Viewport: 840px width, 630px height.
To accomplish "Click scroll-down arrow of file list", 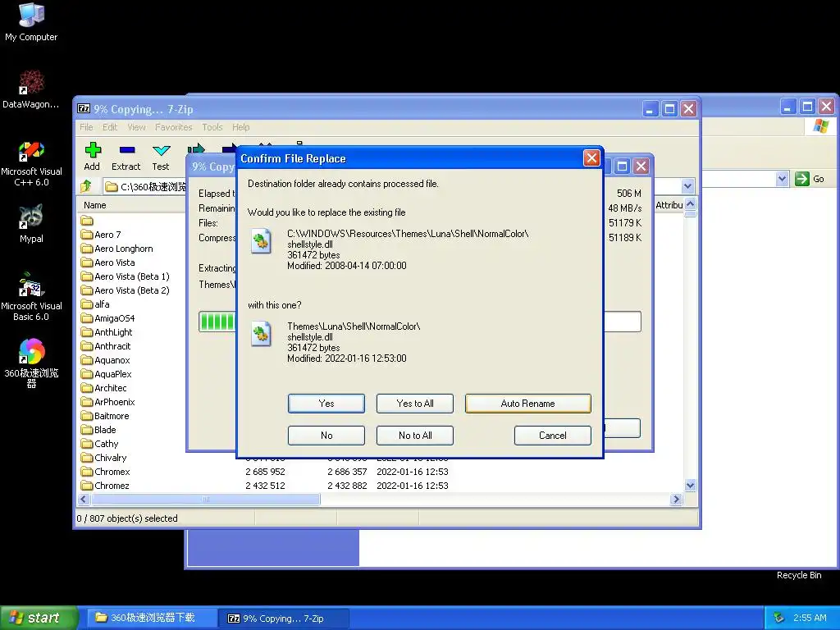I will 690,486.
